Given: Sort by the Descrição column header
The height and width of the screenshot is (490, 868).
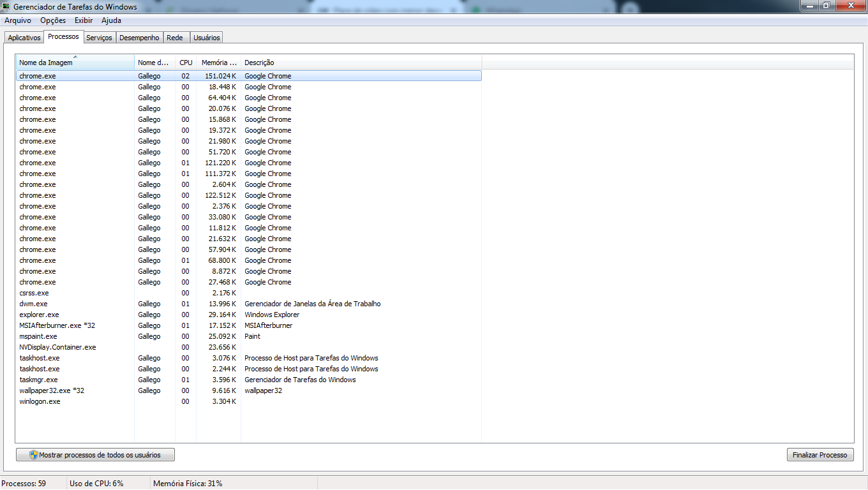Looking at the screenshot, I should click(361, 63).
